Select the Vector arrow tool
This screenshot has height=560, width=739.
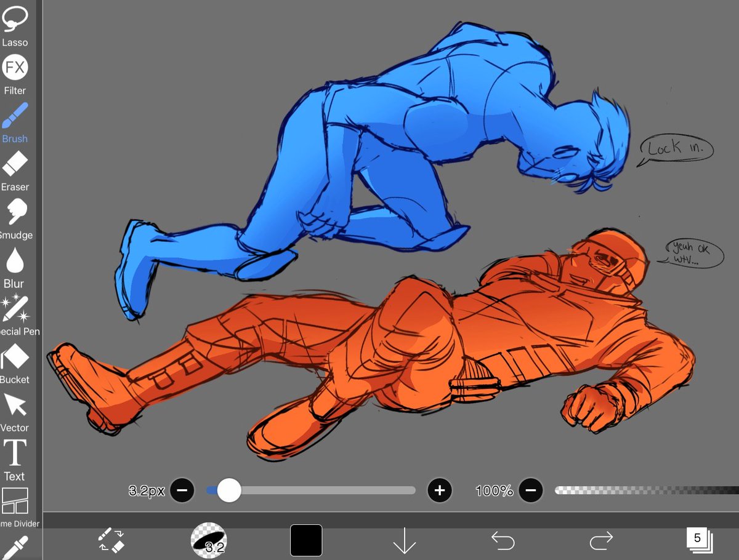[x=15, y=412]
